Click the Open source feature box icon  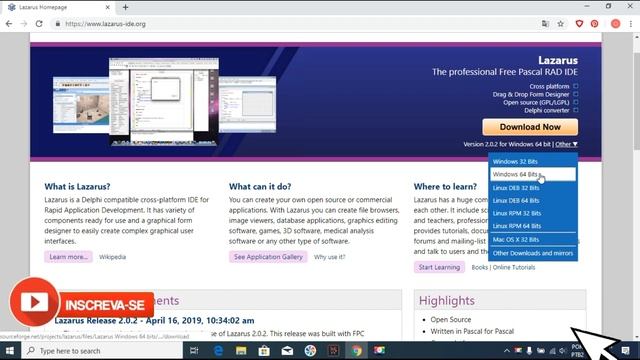click(x=576, y=102)
